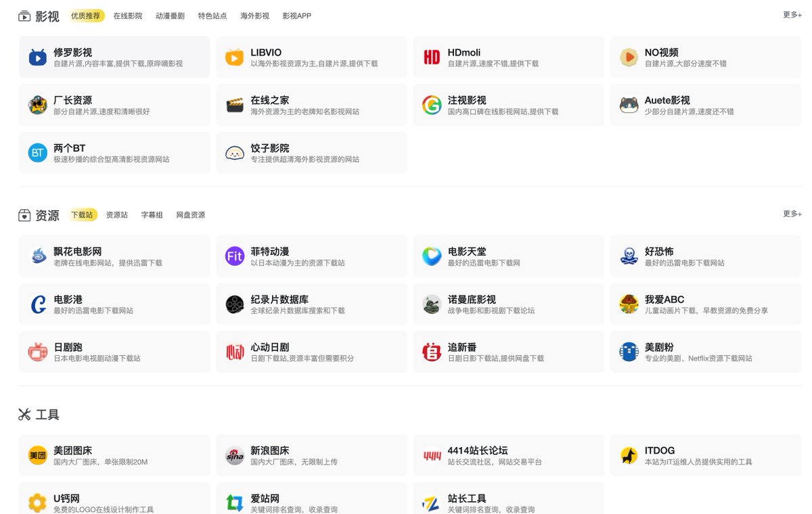Viewport: 812px width, 514px height.
Task: Click the 4414站长论坛 red logo
Action: [432, 455]
